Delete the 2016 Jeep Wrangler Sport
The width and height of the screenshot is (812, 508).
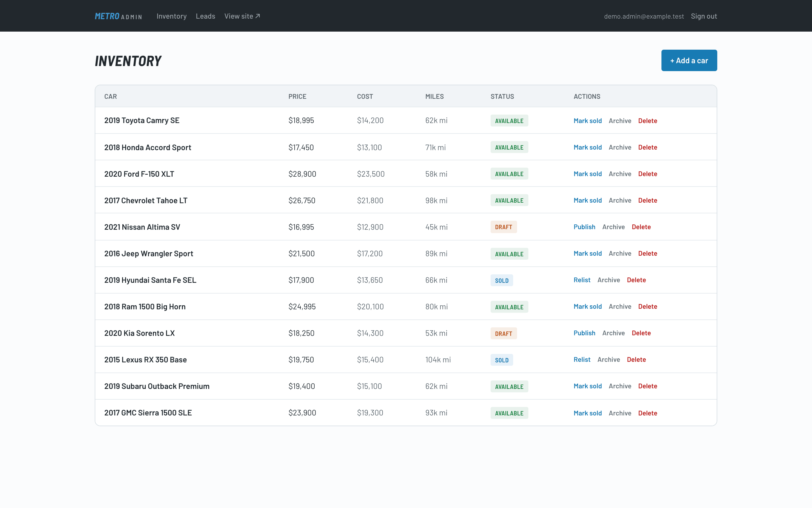[647, 253]
